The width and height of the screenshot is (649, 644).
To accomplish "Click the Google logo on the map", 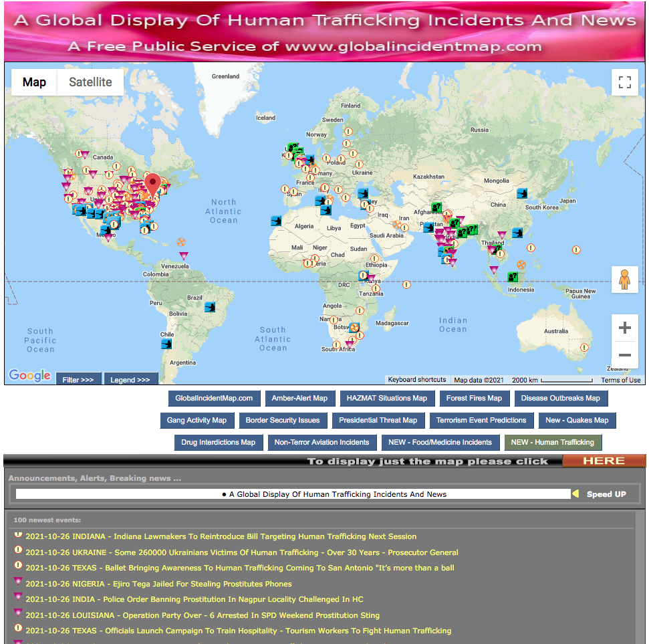I will (30, 375).
